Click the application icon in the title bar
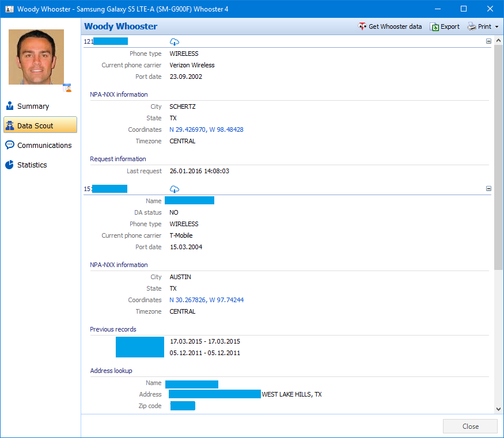This screenshot has height=438, width=504. click(9, 9)
